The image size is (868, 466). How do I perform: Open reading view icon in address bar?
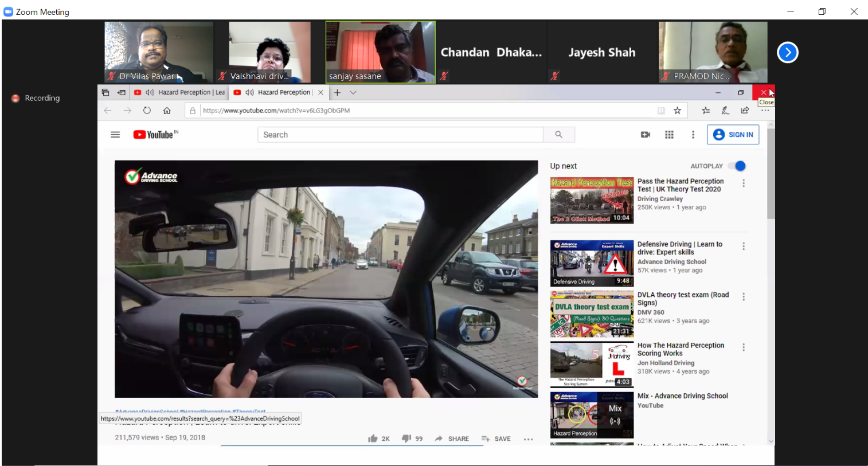coord(661,111)
